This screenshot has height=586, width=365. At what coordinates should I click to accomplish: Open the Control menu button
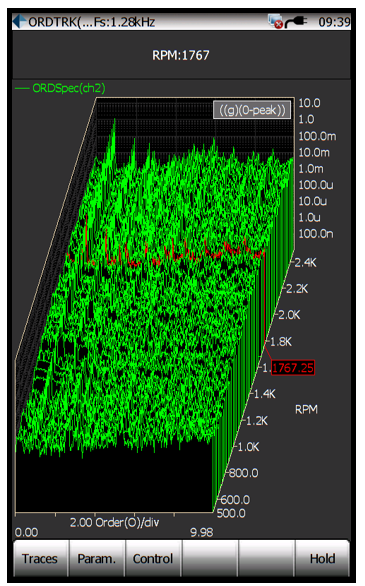pos(153,558)
